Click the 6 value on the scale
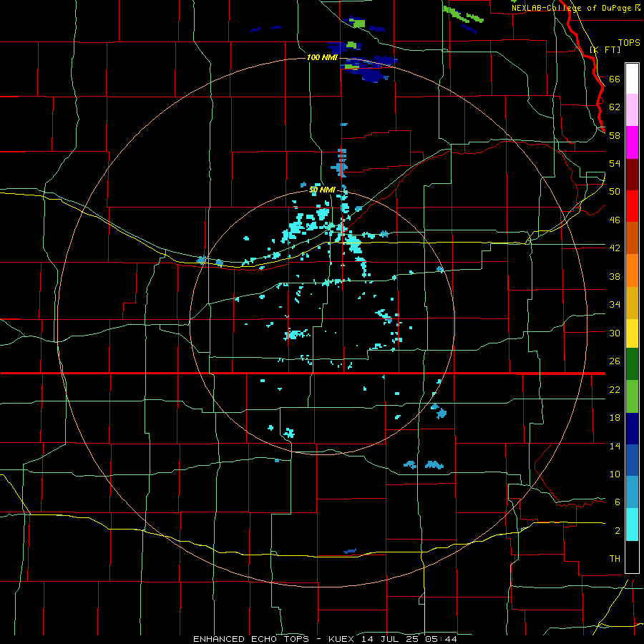This screenshot has height=644, width=644. (617, 502)
